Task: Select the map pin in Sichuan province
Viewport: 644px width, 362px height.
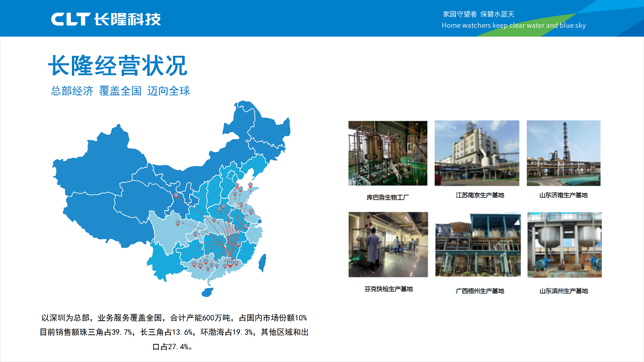Action: (177, 223)
